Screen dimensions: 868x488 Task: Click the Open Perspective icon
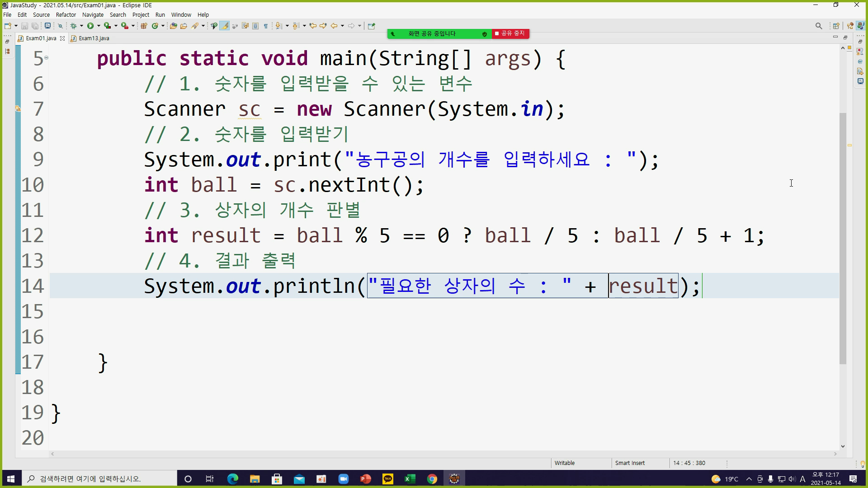[836, 26]
